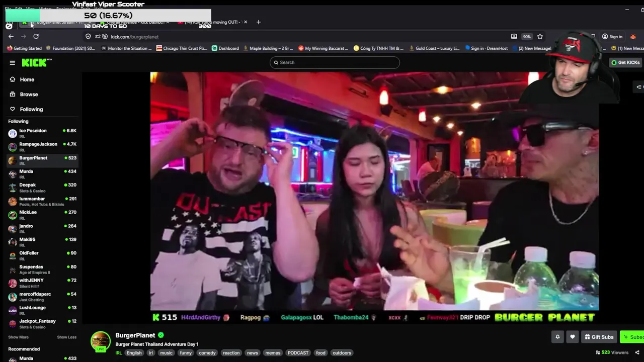
Task: Switch to the KSK Turbo moving OUT tab
Action: click(212, 22)
